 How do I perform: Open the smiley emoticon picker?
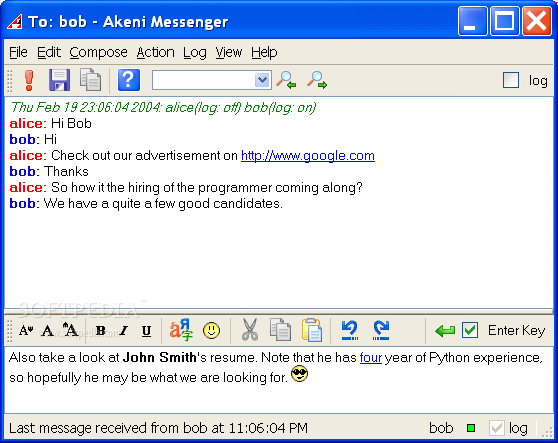211,331
